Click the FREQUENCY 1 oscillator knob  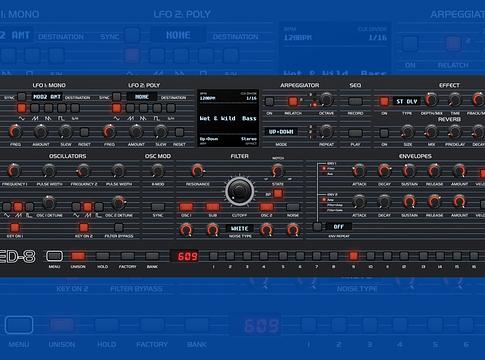click(14, 171)
